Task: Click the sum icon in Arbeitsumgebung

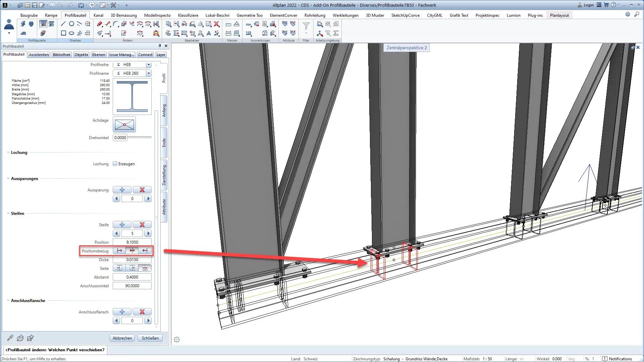Action: pos(336,33)
